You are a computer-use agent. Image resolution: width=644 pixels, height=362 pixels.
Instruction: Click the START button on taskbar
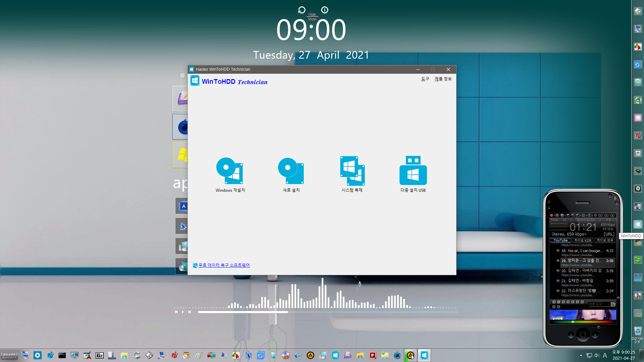9,355
